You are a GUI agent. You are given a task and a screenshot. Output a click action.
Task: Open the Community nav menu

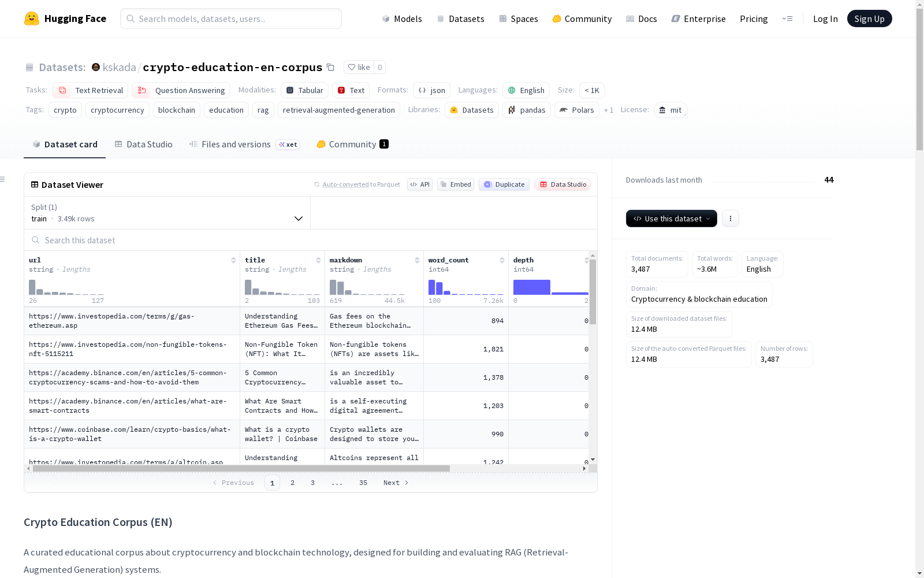tap(582, 18)
